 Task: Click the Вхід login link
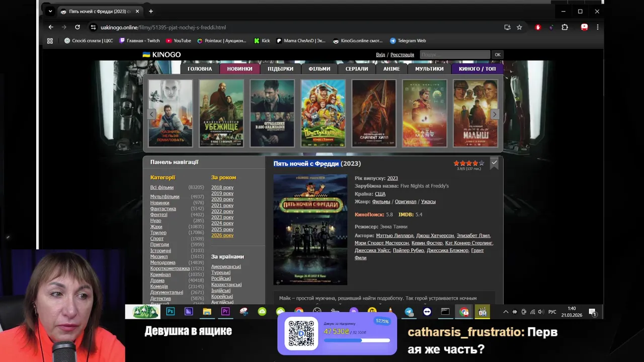pyautogui.click(x=380, y=55)
